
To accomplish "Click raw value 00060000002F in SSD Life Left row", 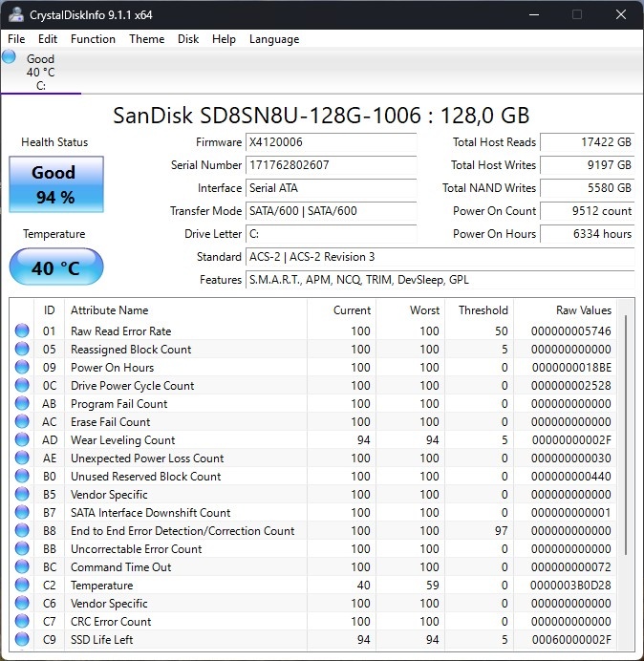I will coord(571,639).
